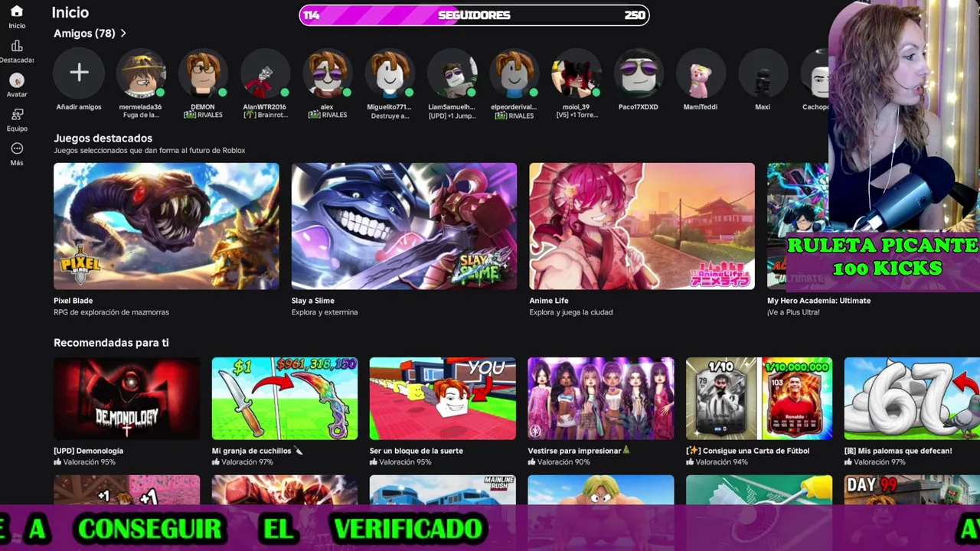The width and height of the screenshot is (980, 551).
Task: Open Consigue una Carta de Fútbol thumbnail
Action: 759,398
